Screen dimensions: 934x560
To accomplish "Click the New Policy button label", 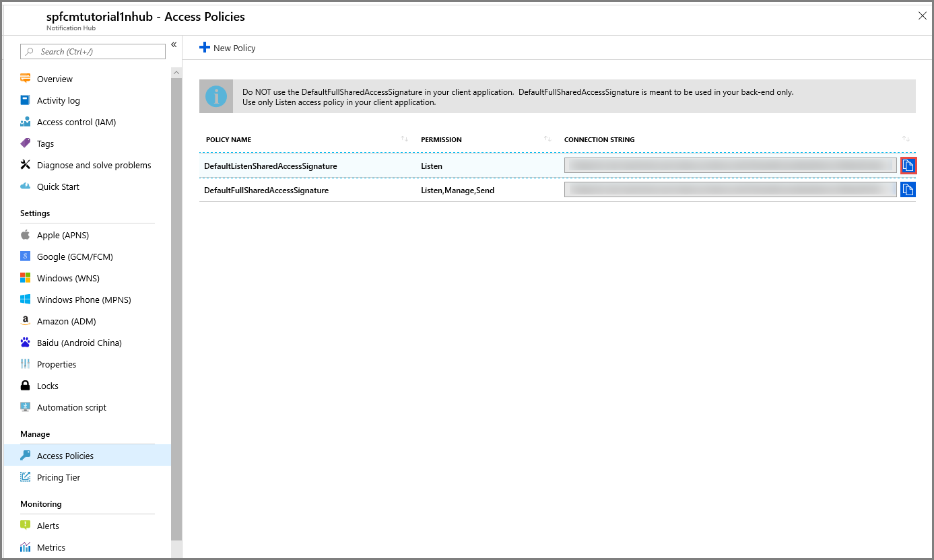I will point(234,48).
